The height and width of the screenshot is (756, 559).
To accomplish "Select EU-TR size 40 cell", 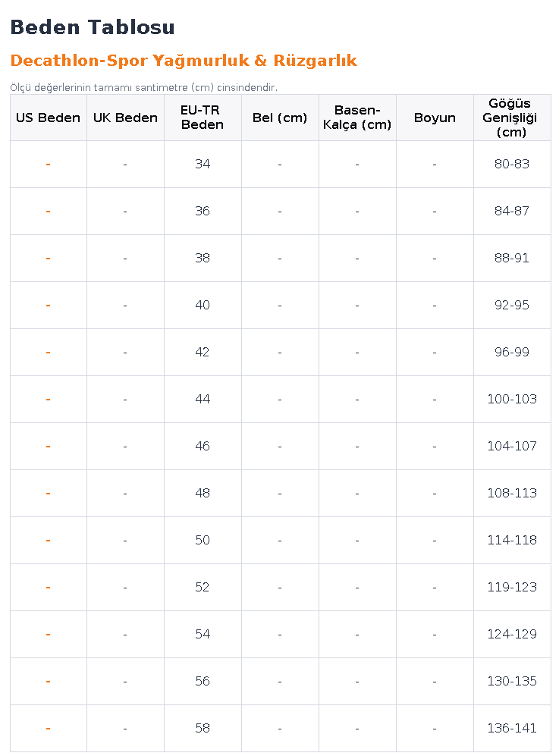I will (x=203, y=305).
